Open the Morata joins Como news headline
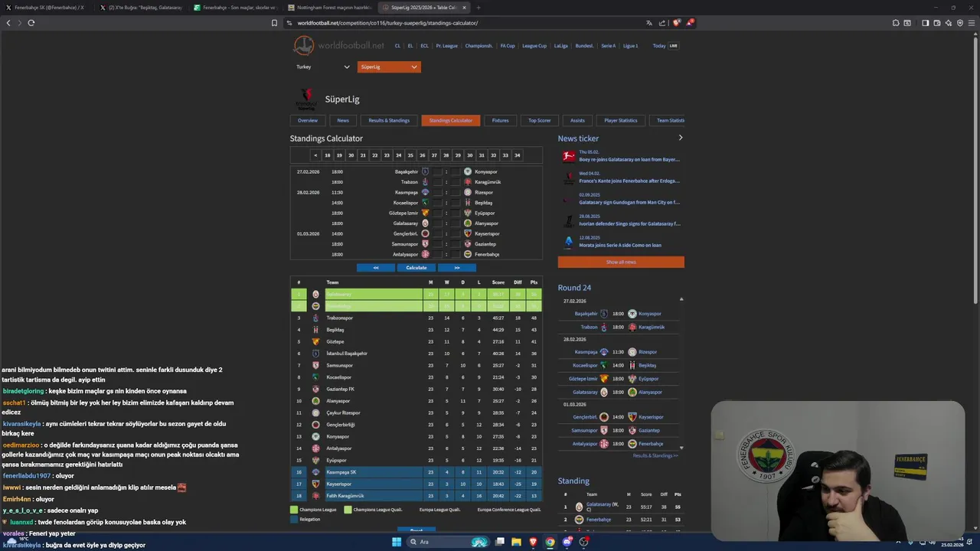The width and height of the screenshot is (980, 551). [620, 245]
